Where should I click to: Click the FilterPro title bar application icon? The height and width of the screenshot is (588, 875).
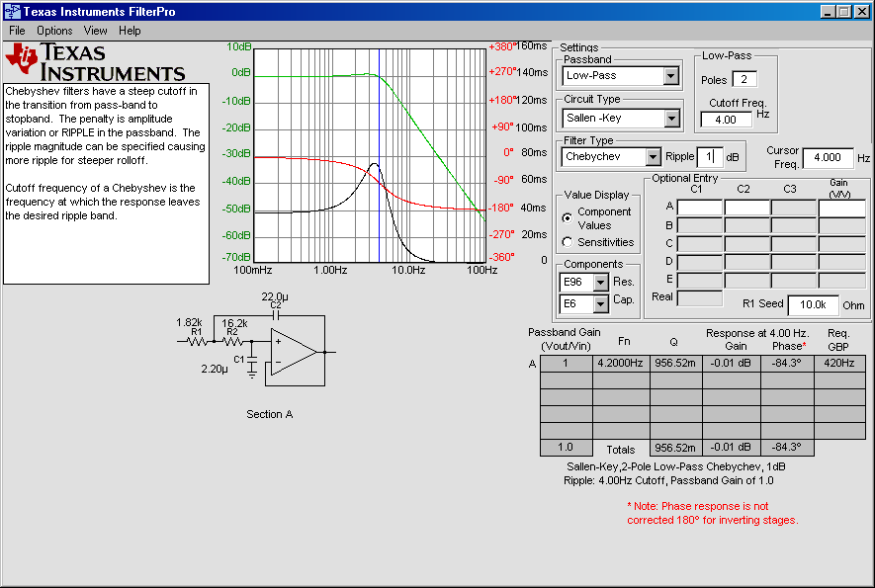click(12, 11)
